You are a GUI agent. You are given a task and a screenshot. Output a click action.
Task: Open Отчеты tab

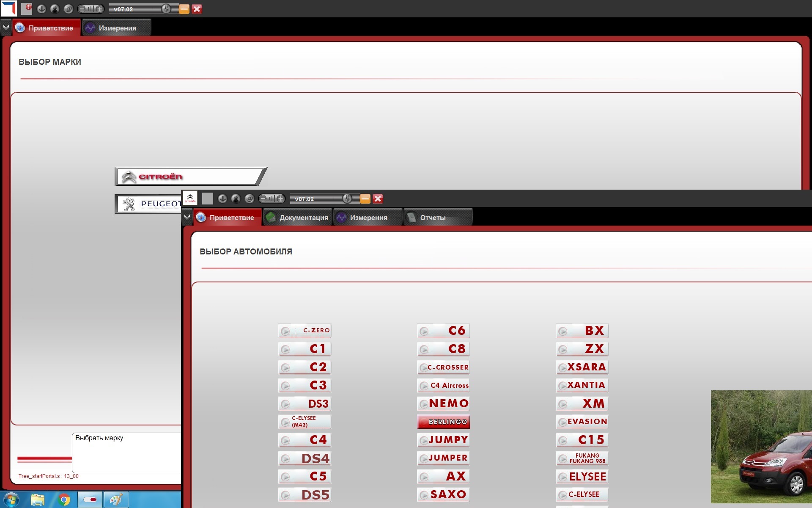pos(438,218)
